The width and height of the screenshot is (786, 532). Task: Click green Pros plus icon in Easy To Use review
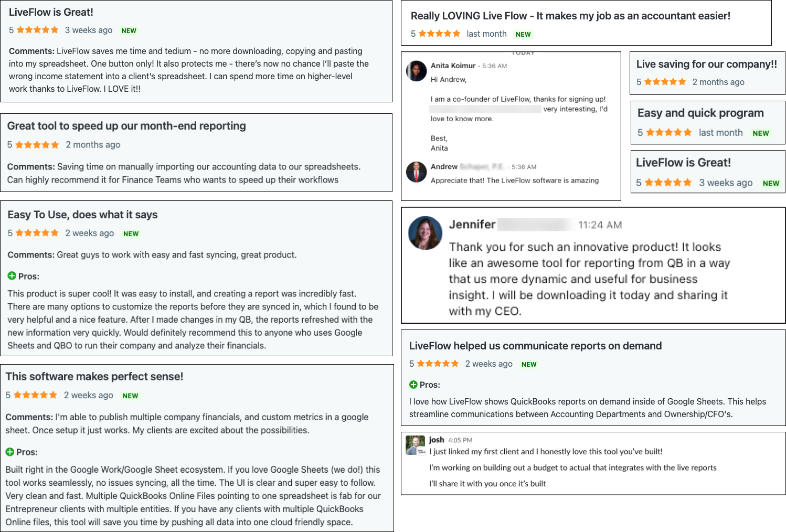[12, 275]
